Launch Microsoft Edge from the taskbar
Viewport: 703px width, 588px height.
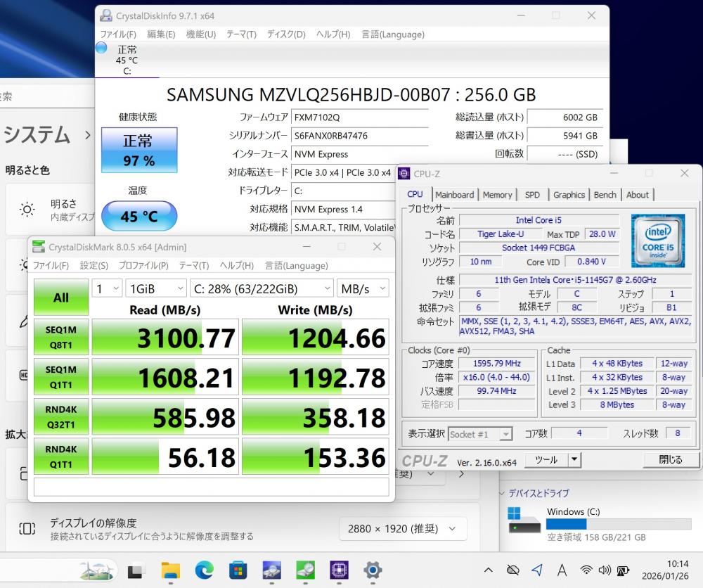205,570
